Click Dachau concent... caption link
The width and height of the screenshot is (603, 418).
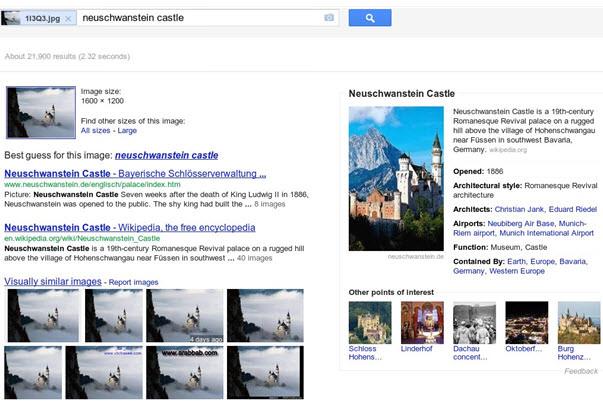point(470,353)
